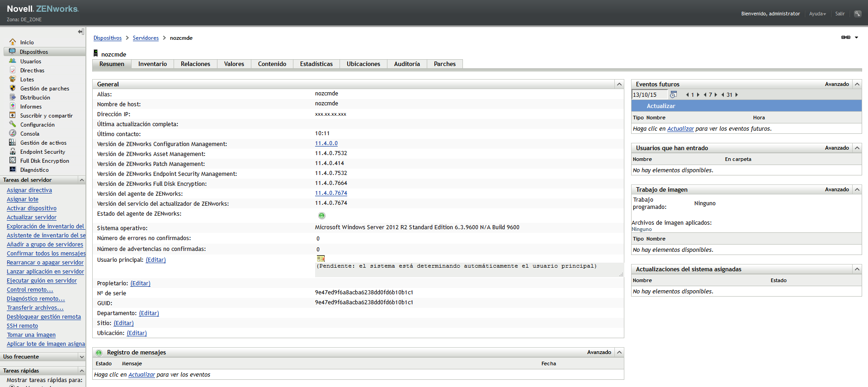
Task: Click the key icon in top header
Action: 857,14
